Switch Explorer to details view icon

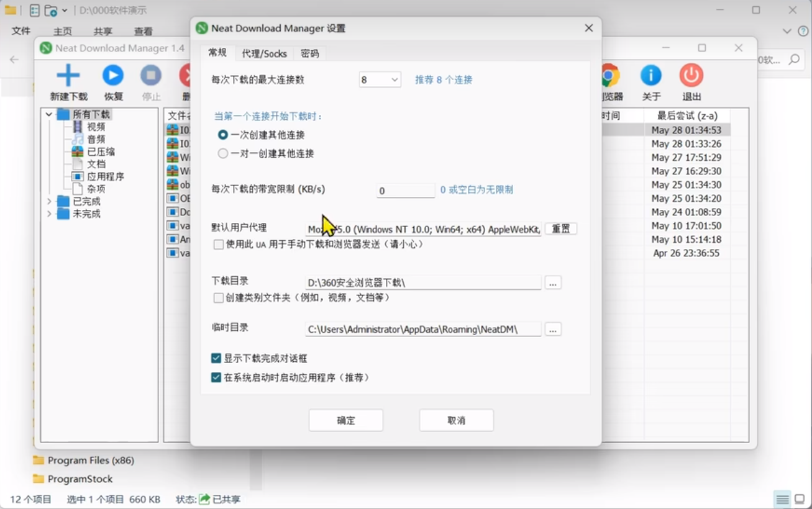(x=782, y=499)
